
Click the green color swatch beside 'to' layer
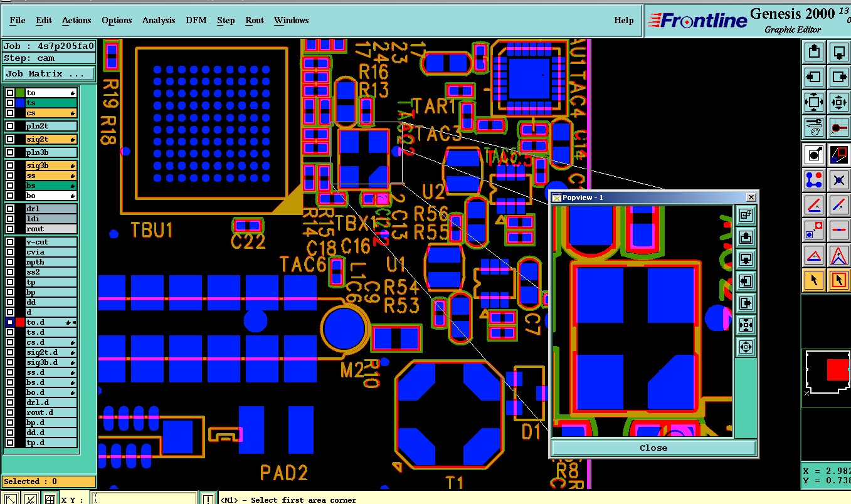pyautogui.click(x=20, y=93)
